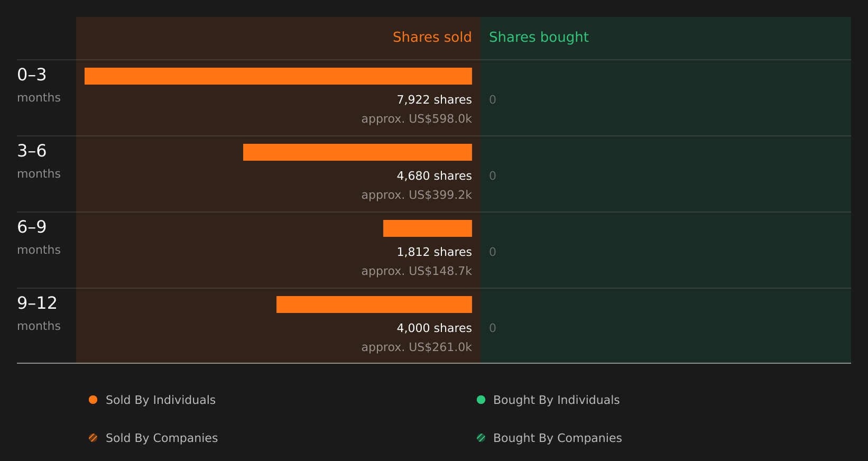868x461 pixels.
Task: Click approx. US$399.2k amount
Action: click(x=417, y=195)
